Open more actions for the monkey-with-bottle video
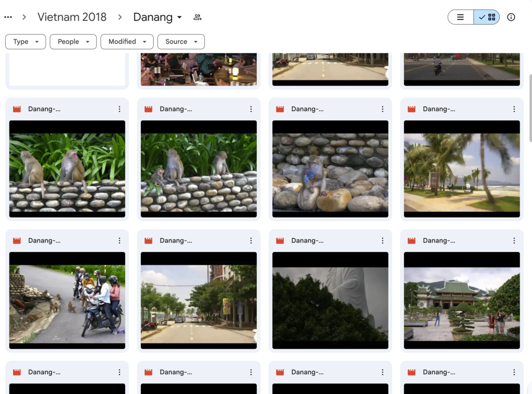532x394 pixels. coord(383,109)
